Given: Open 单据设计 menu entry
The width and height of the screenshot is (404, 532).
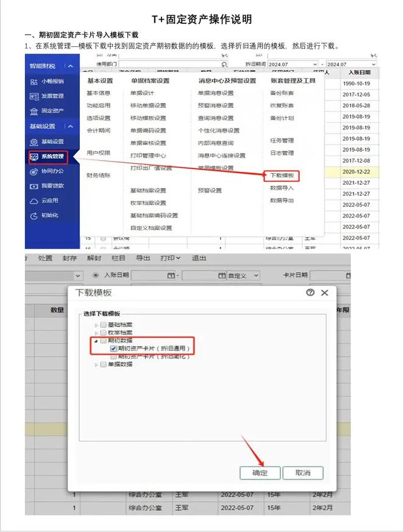Looking at the screenshot, I should (x=142, y=93).
